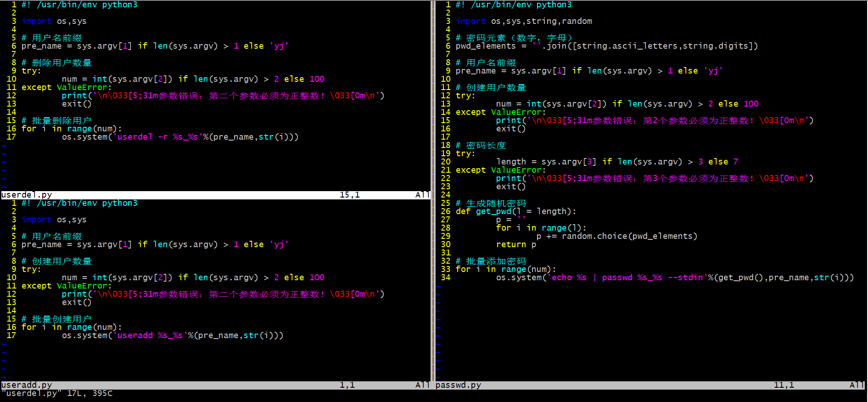Click the comment '# 删除用户数量' in userdel.py
Screen dimensions: 868x402
[56, 62]
